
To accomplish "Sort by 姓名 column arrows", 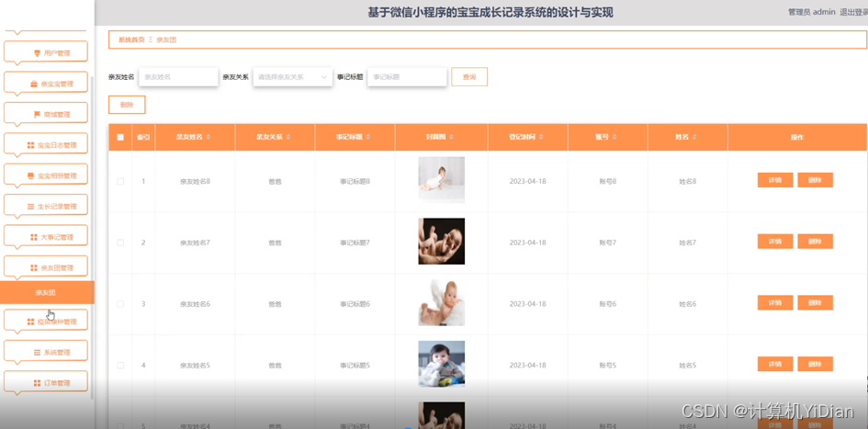I will pyautogui.click(x=694, y=137).
